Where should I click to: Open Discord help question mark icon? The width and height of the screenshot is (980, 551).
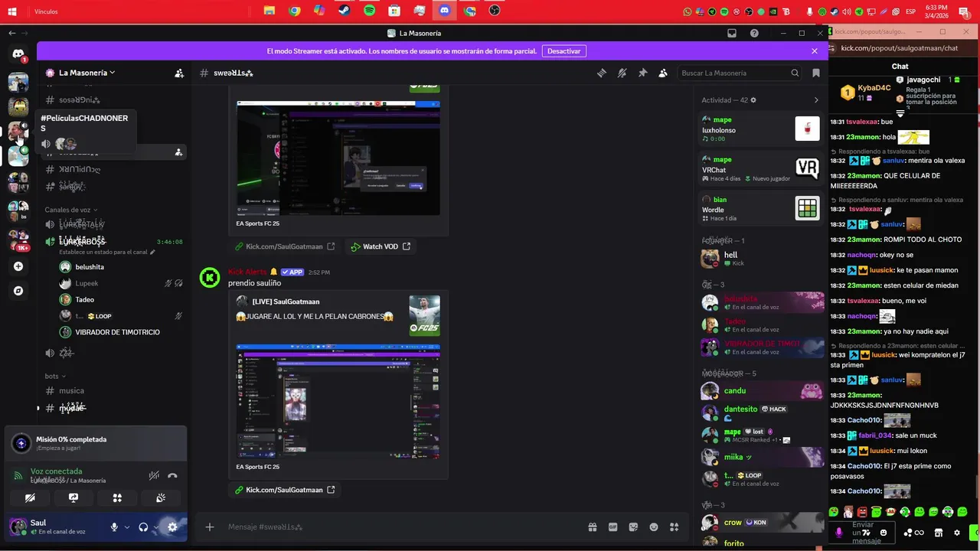(x=754, y=33)
